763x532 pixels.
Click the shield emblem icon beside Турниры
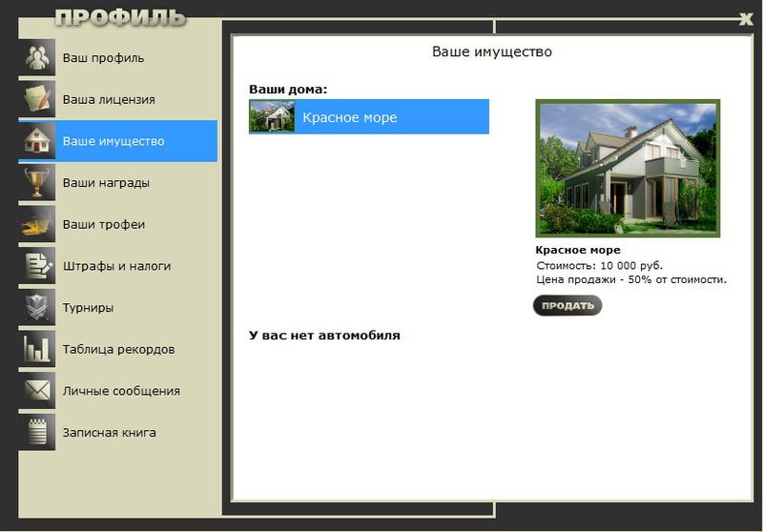click(37, 307)
